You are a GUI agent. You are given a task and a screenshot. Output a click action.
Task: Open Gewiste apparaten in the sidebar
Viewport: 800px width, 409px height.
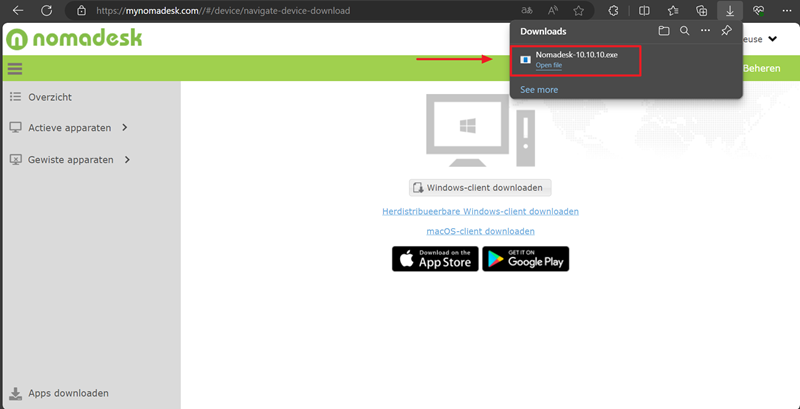pos(71,160)
